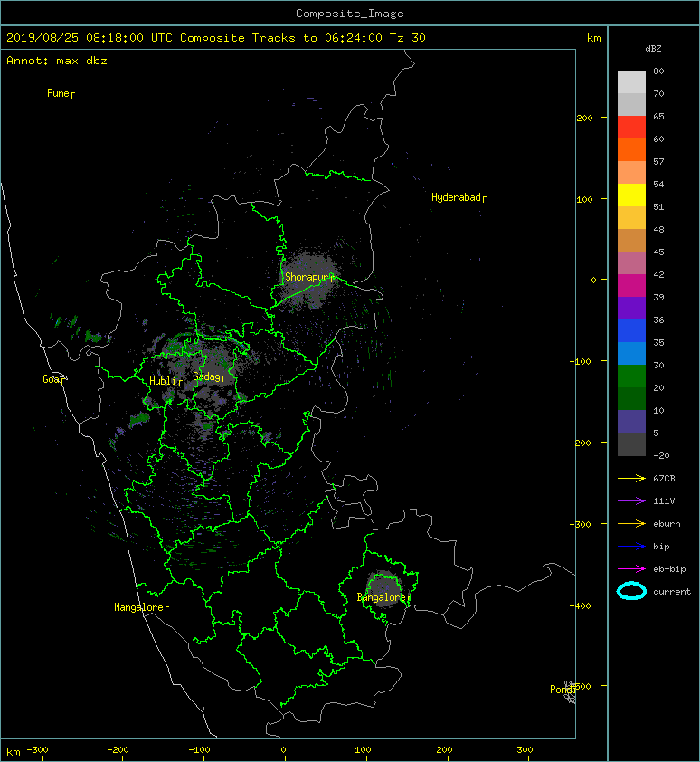Click the orange 60-57 dBZ color band

click(631, 150)
